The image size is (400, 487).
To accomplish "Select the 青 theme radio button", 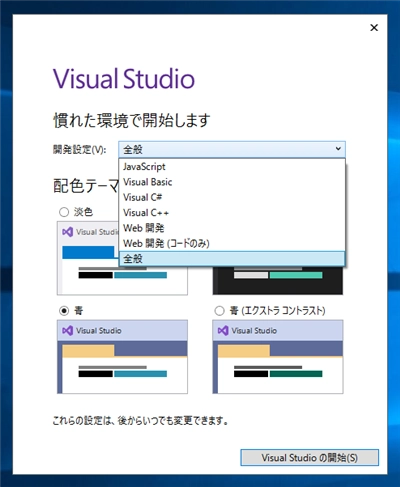I will (64, 311).
